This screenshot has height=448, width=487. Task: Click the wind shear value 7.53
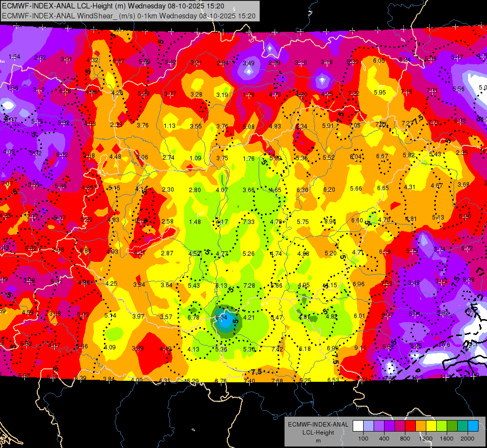[387, 283]
